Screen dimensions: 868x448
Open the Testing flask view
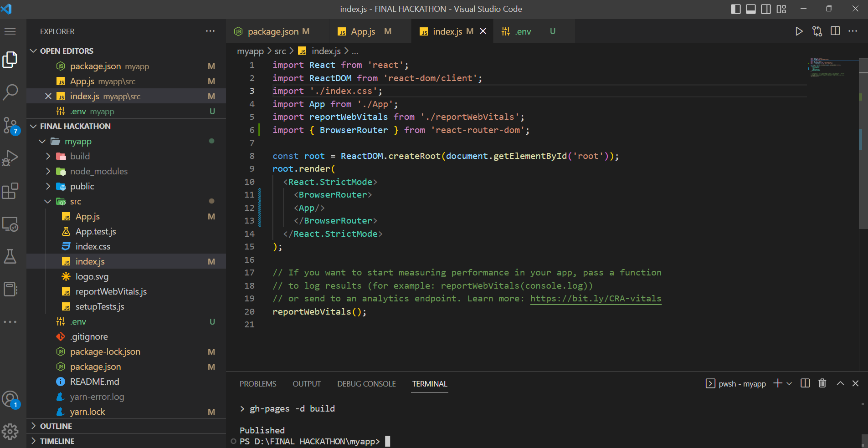10,256
